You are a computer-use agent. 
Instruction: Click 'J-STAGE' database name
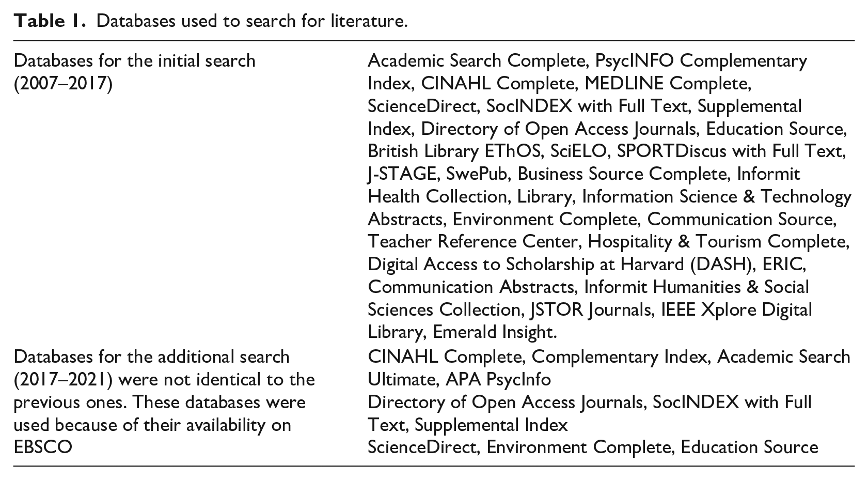pos(402,174)
